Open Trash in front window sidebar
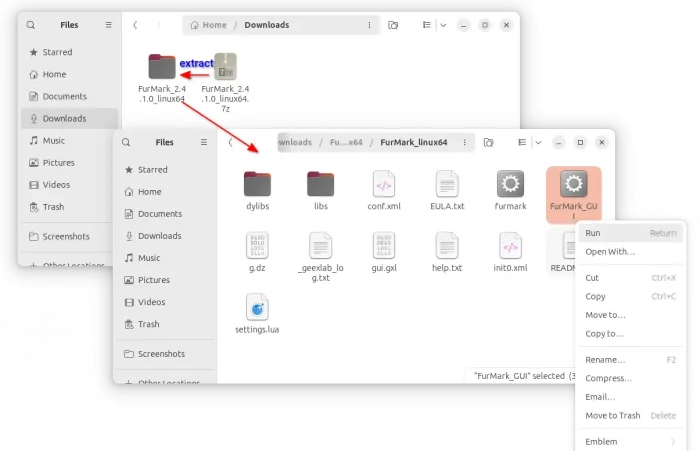This screenshot has width=700, height=451. pos(165,324)
